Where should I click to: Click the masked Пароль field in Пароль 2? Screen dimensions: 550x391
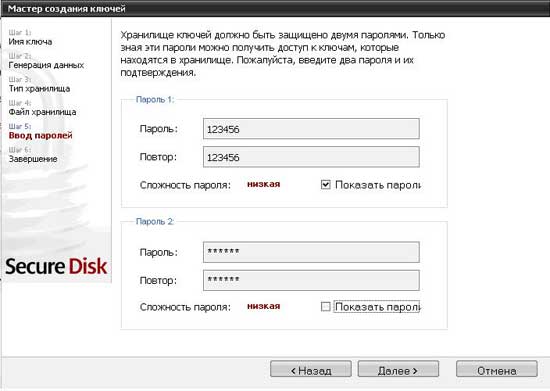311,252
